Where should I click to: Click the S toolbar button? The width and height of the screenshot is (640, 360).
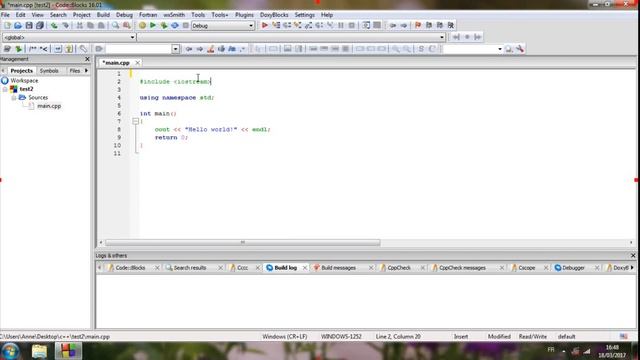(421, 49)
